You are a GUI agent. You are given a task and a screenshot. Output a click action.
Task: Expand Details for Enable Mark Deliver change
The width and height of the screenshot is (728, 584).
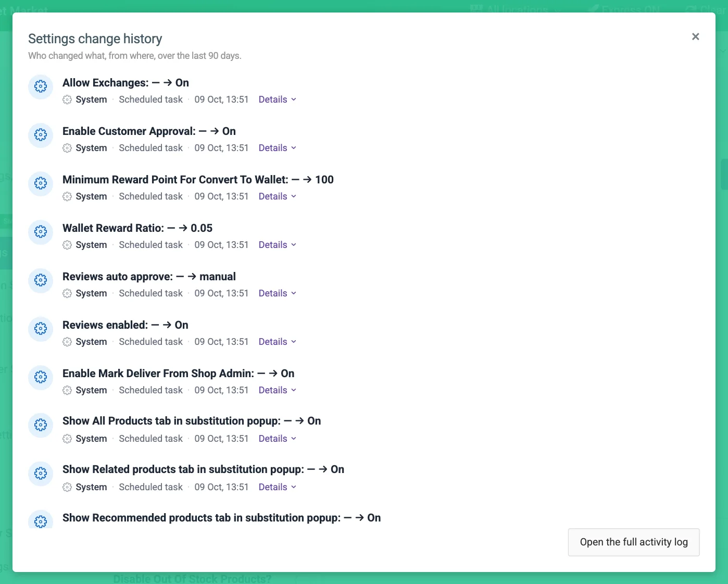278,390
